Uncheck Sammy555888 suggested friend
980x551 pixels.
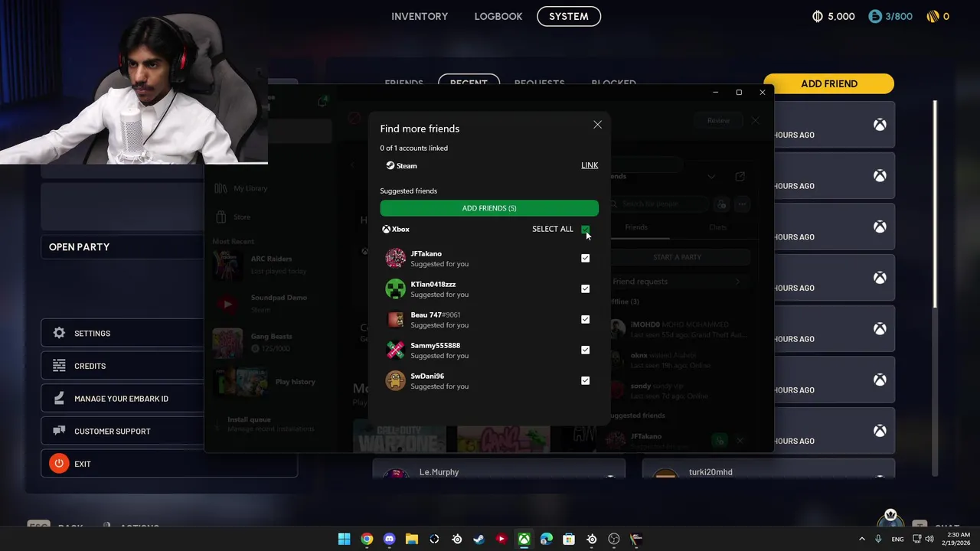(x=585, y=350)
